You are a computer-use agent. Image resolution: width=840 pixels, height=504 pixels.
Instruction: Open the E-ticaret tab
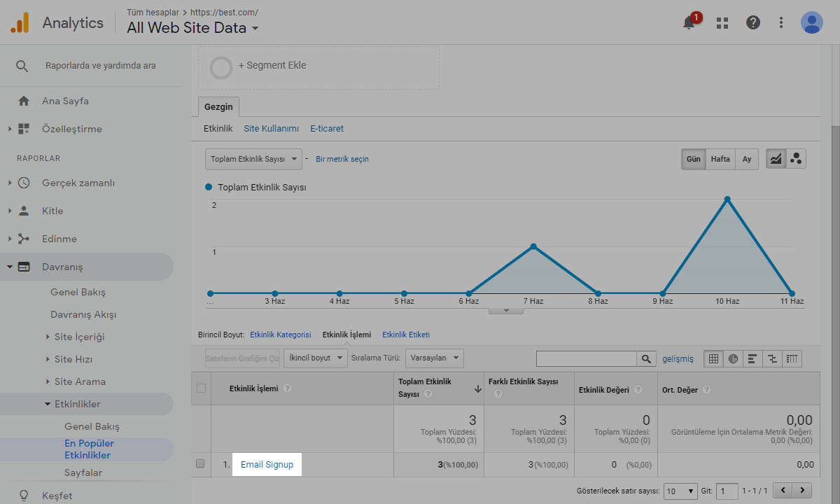[327, 129]
